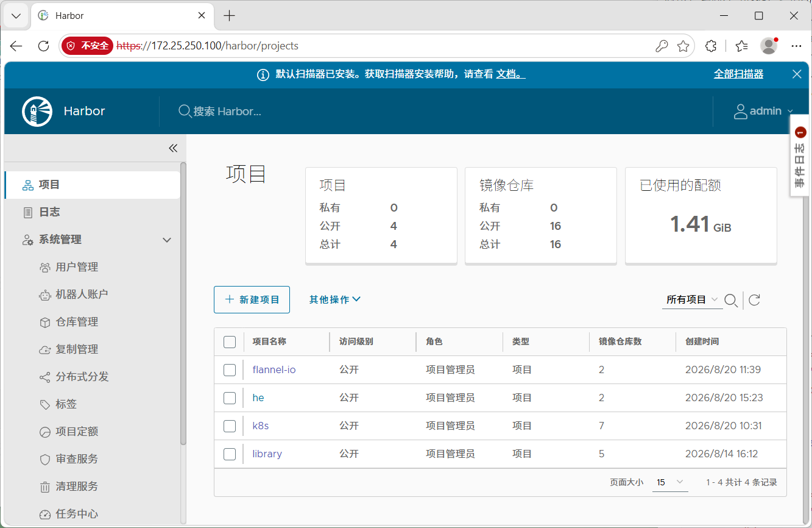Expand the 其他操作 dropdown
Screen dimensions: 812x528
pyautogui.click(x=335, y=299)
